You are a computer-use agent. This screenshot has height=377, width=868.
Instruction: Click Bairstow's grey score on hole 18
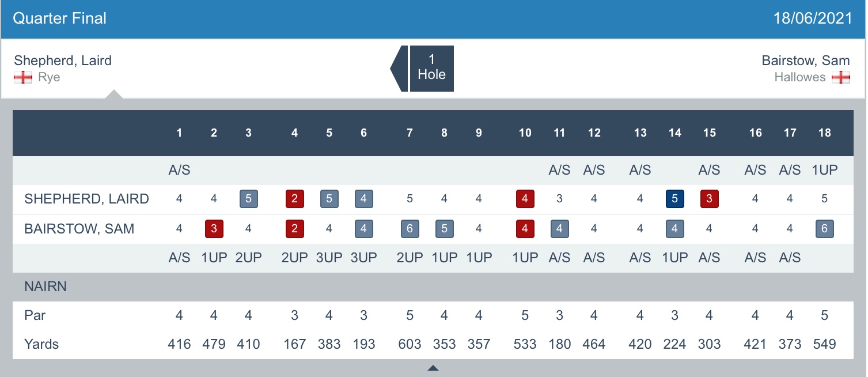824,229
